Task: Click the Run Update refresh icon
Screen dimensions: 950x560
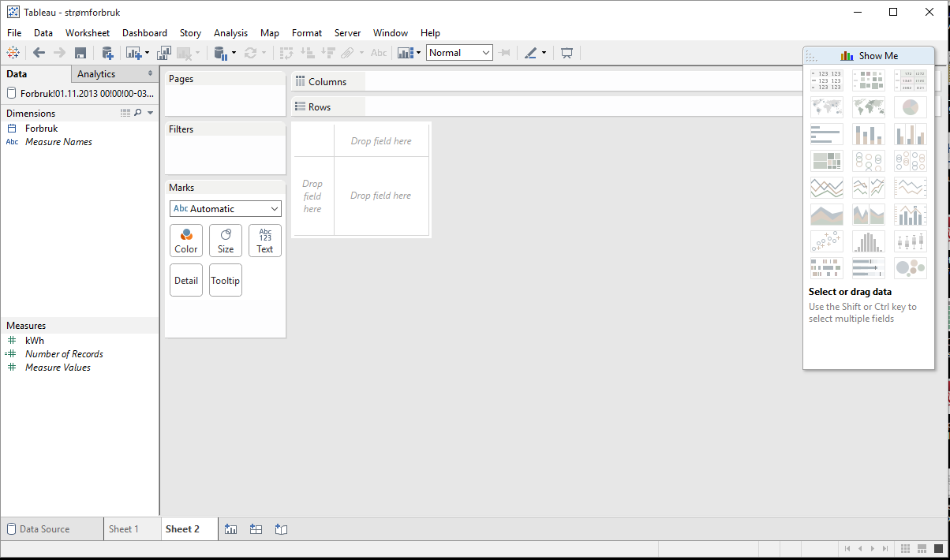Action: (250, 53)
